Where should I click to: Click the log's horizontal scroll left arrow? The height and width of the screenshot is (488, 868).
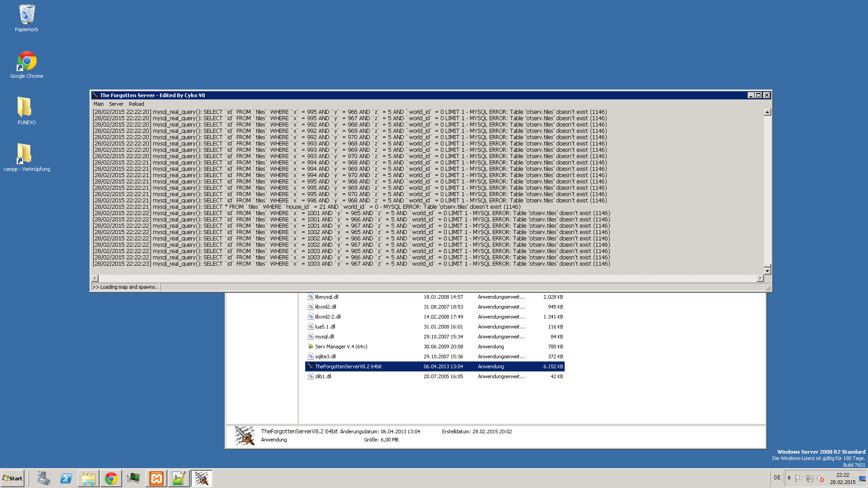pyautogui.click(x=95, y=278)
